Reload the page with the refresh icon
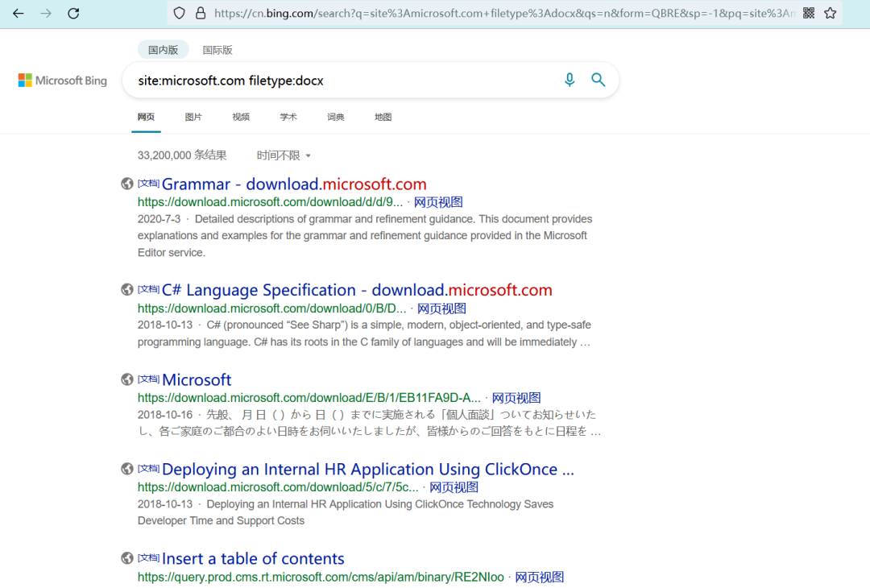 [73, 14]
